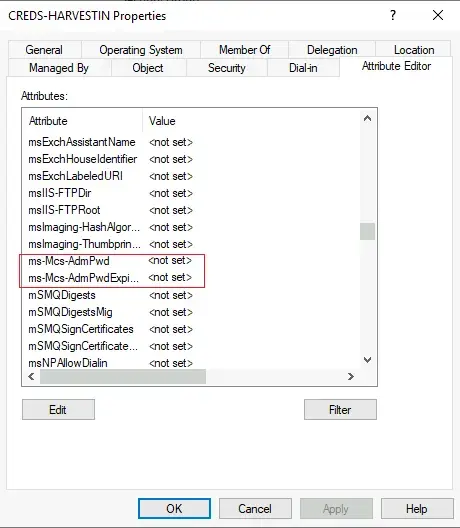Image resolution: width=460 pixels, height=528 pixels.
Task: Click the left arrow of horizontal scrollbar
Action: [x=31, y=376]
